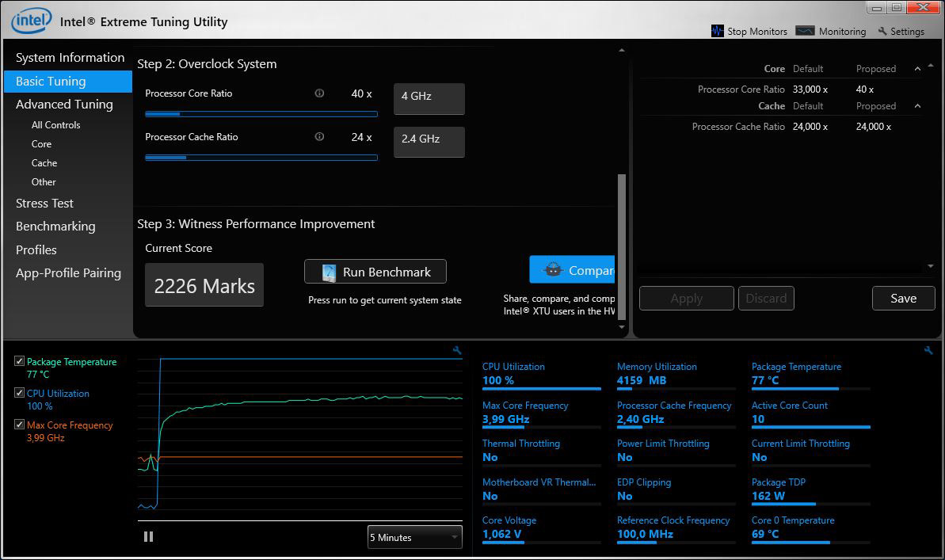Click the Compare robot icon
Image resolution: width=945 pixels, height=560 pixels.
click(553, 270)
